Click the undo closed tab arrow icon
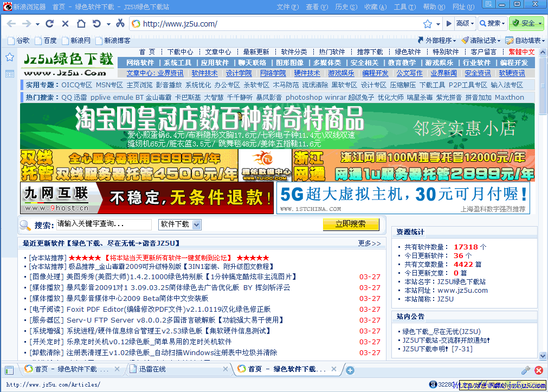Viewport: 548px width, 392px height. (97, 23)
